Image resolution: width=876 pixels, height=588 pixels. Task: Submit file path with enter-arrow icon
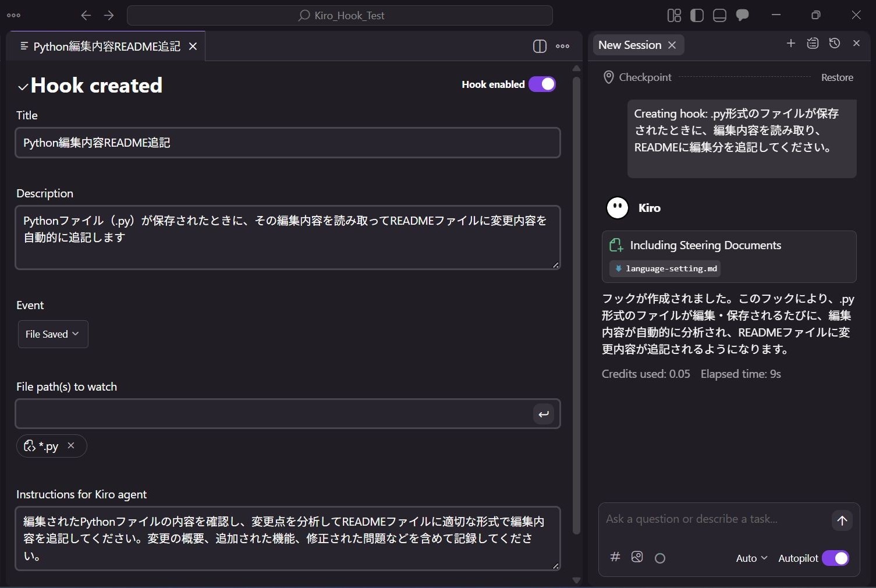(x=543, y=415)
